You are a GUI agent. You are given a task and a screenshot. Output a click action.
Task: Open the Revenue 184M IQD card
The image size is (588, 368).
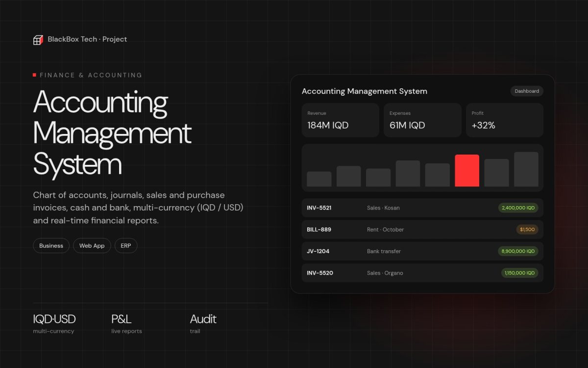click(x=341, y=120)
